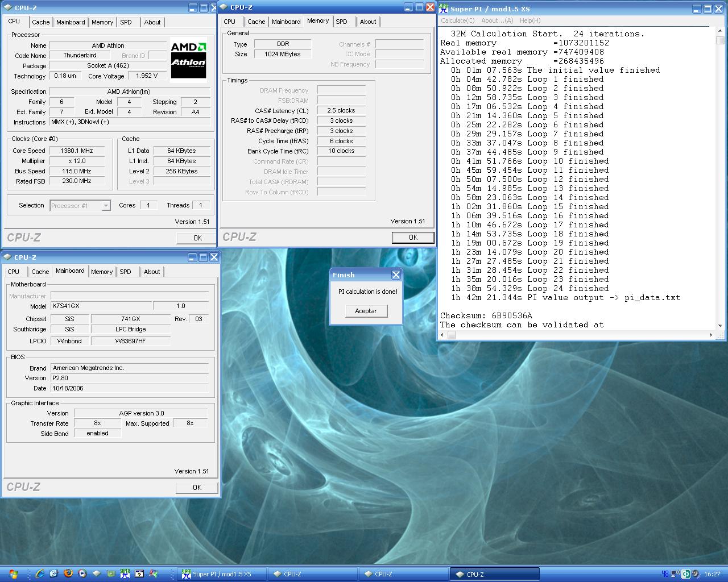Click the blue 48 temperature tray icon

(x=665, y=574)
